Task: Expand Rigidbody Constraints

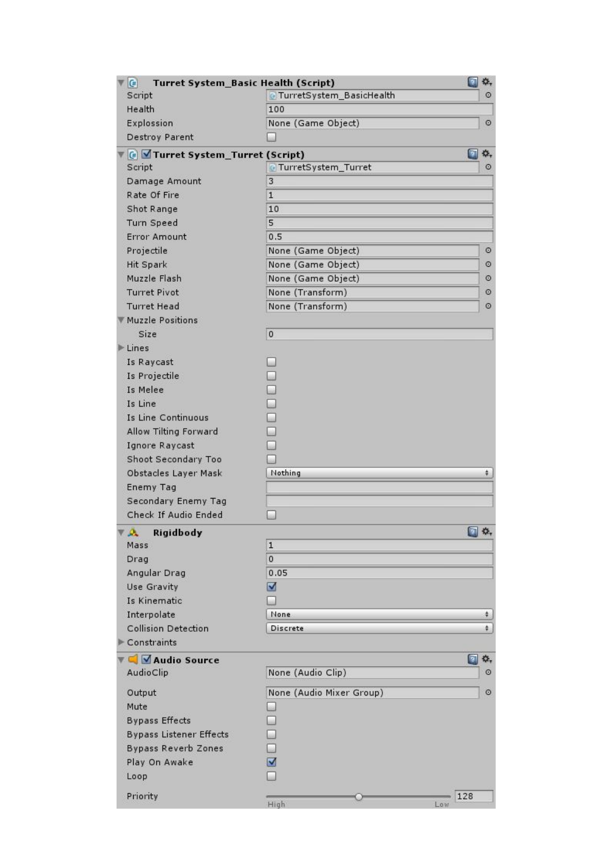Action: click(121, 642)
